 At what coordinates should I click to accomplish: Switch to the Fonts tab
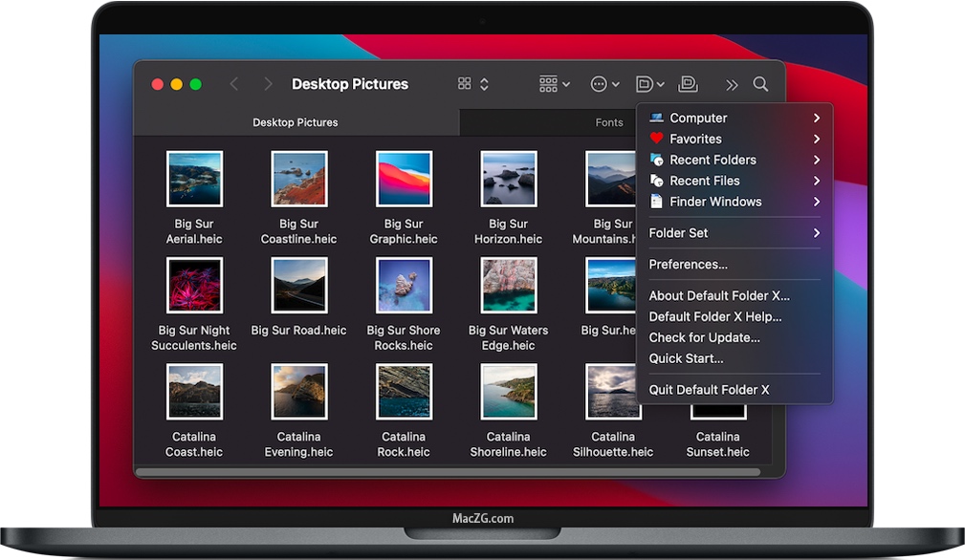coord(609,122)
